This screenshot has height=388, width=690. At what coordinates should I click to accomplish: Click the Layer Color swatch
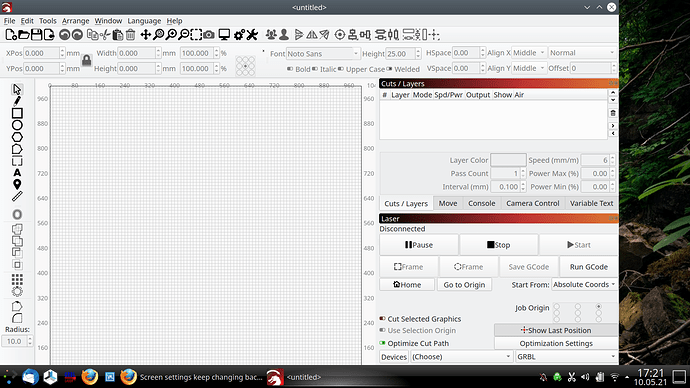click(508, 160)
